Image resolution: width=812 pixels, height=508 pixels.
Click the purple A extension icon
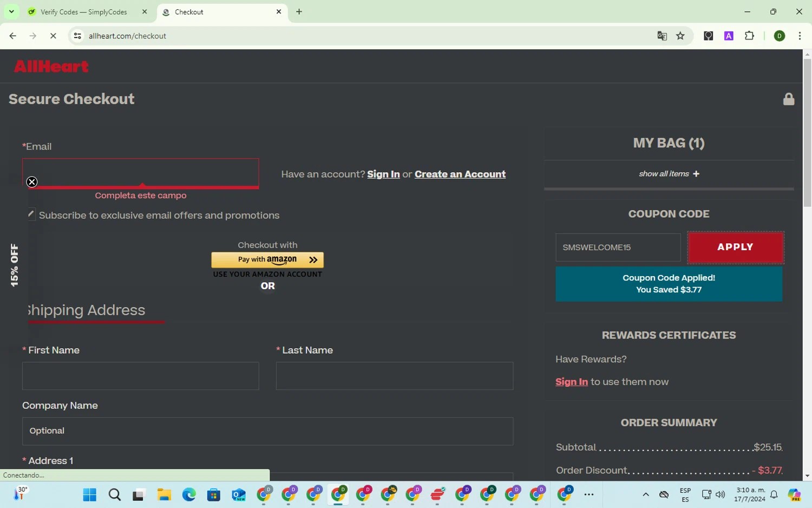click(729, 36)
